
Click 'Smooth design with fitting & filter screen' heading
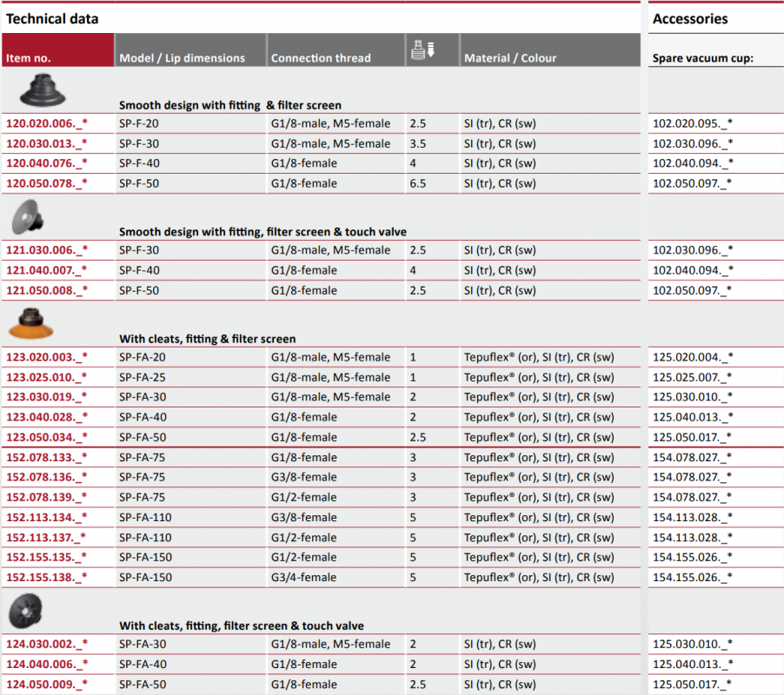pyautogui.click(x=230, y=105)
